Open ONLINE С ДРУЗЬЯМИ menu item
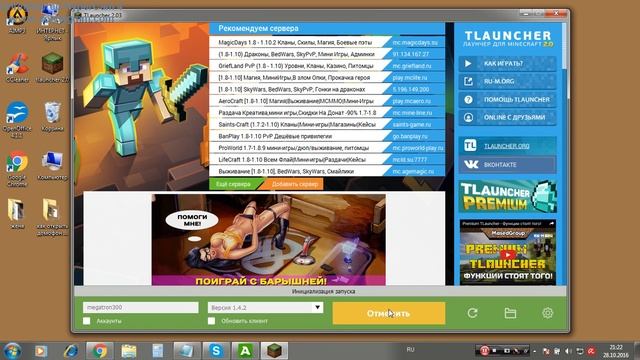 [507, 118]
